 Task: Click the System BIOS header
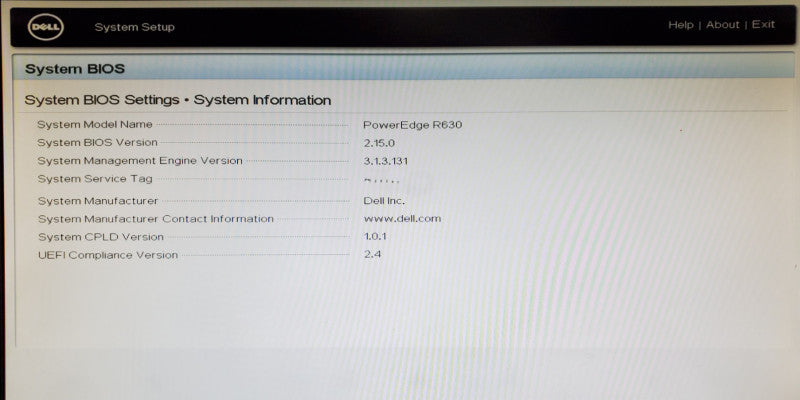(x=74, y=69)
